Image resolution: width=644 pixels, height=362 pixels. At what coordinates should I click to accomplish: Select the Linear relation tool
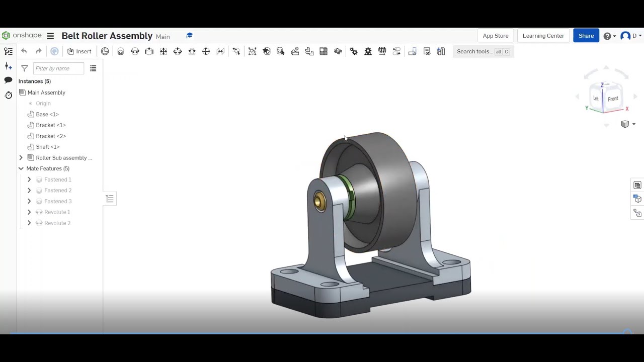[x=396, y=51]
